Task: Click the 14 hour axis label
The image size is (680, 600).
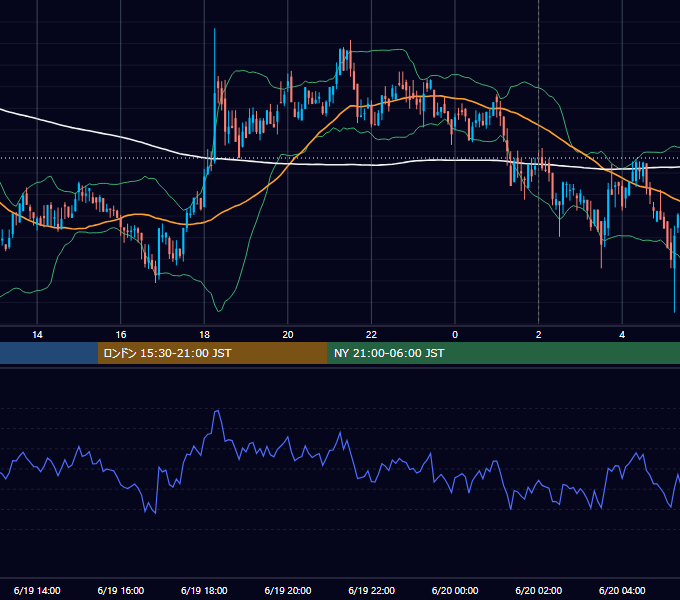Action: coord(37,335)
